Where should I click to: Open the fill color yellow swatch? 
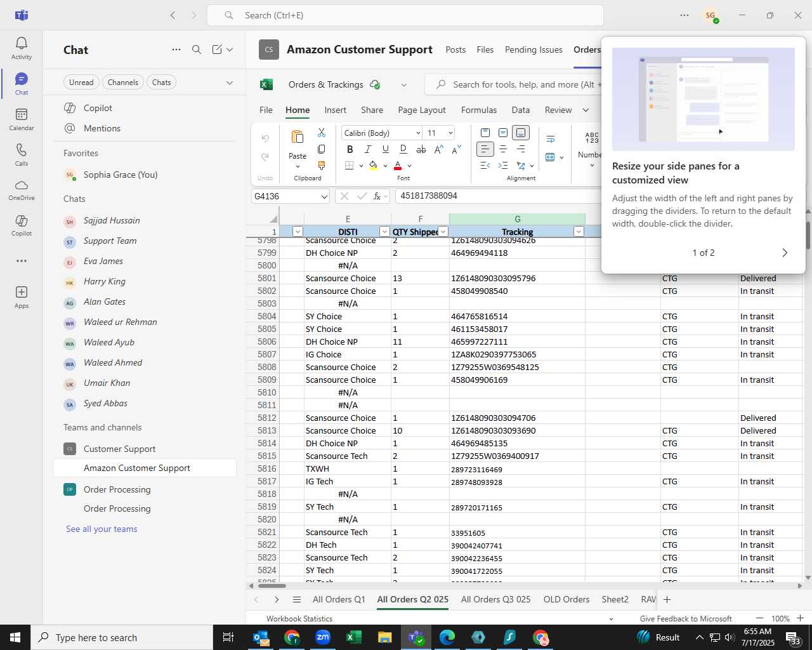(373, 166)
